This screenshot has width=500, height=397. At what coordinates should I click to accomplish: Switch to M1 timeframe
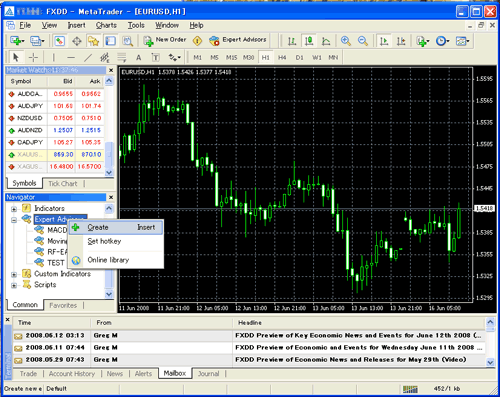pos(198,58)
